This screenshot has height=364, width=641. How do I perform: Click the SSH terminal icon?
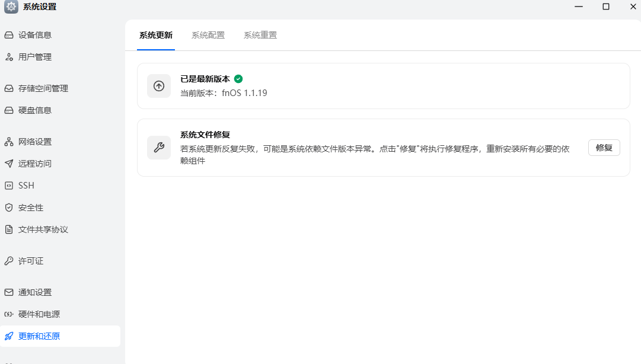pyautogui.click(x=9, y=186)
